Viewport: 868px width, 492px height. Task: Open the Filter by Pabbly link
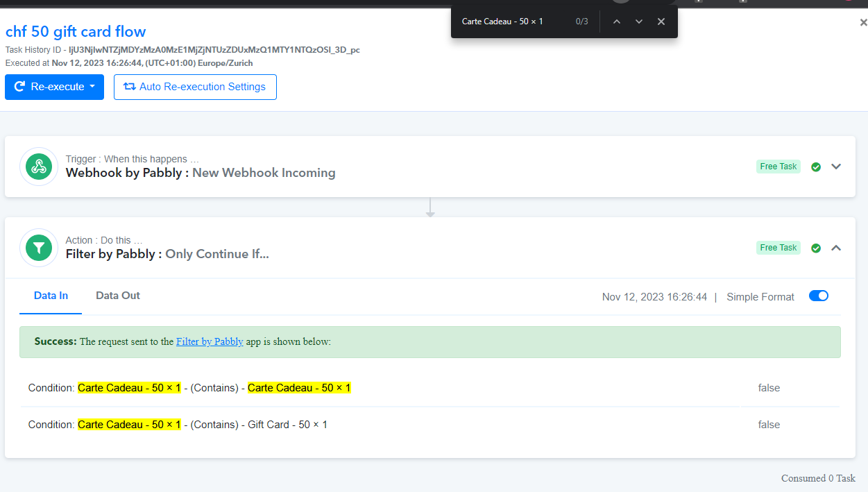[x=210, y=341]
